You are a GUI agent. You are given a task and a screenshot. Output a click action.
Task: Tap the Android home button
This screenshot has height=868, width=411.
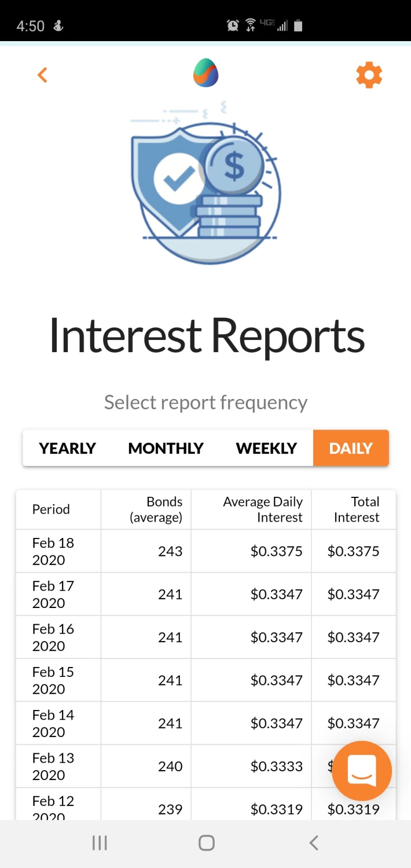point(207,843)
